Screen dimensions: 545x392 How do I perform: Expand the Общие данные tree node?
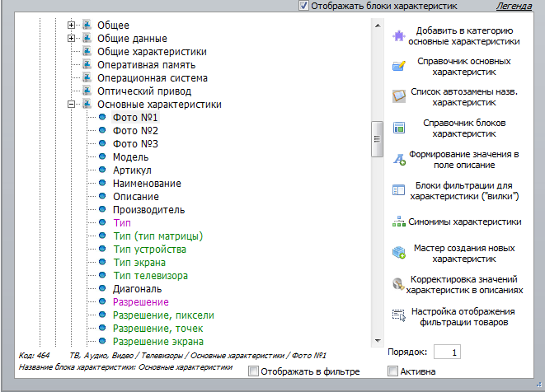(71, 38)
